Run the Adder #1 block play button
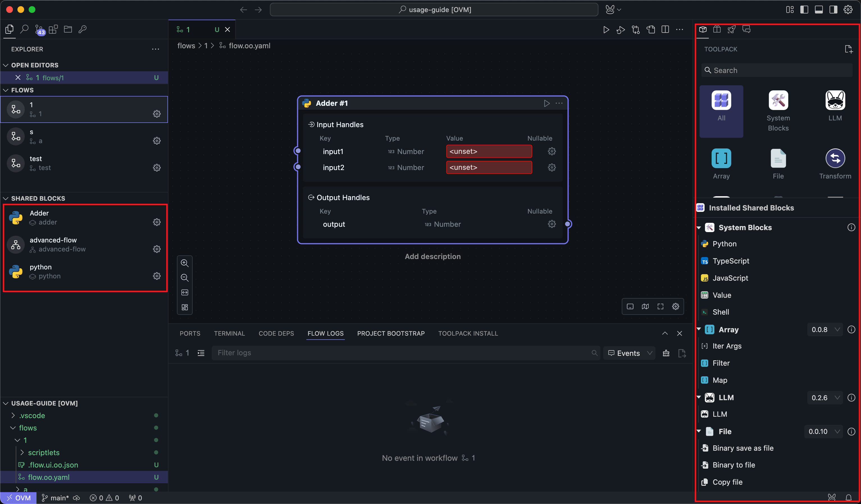The width and height of the screenshot is (861, 504). coord(547,103)
